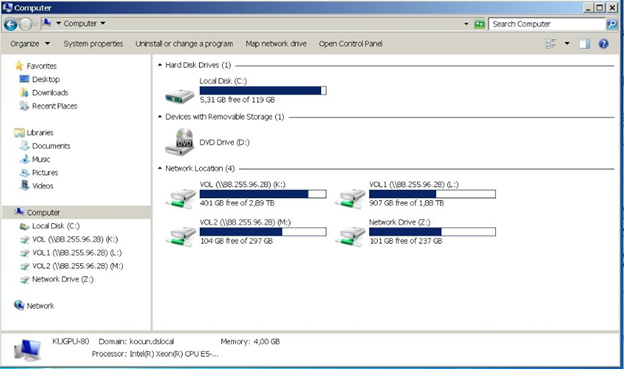The height and width of the screenshot is (369, 624).
Task: Click the change view icon
Action: [550, 44]
